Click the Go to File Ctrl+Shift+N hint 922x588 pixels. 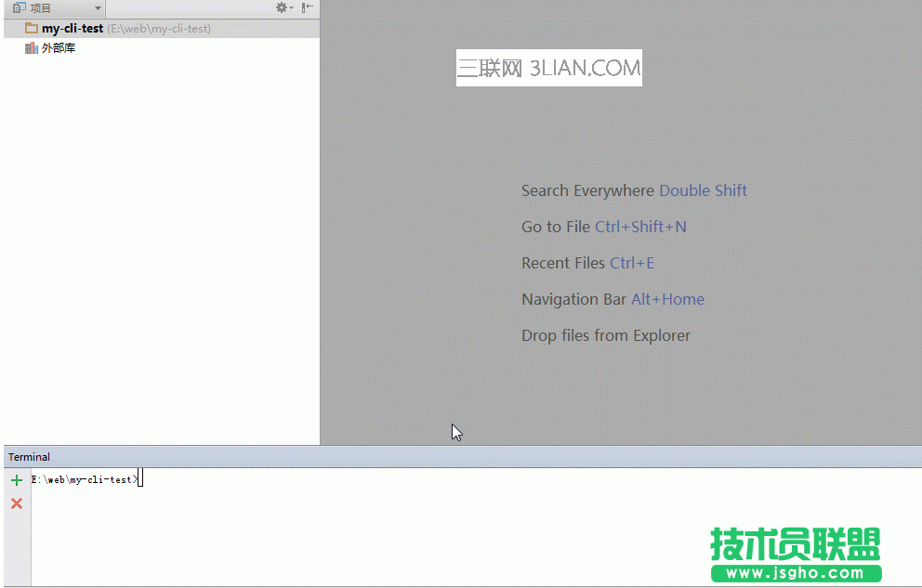[x=603, y=227]
